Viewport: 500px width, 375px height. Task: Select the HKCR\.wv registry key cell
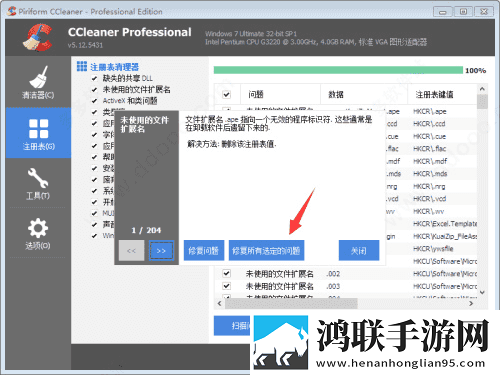428,212
